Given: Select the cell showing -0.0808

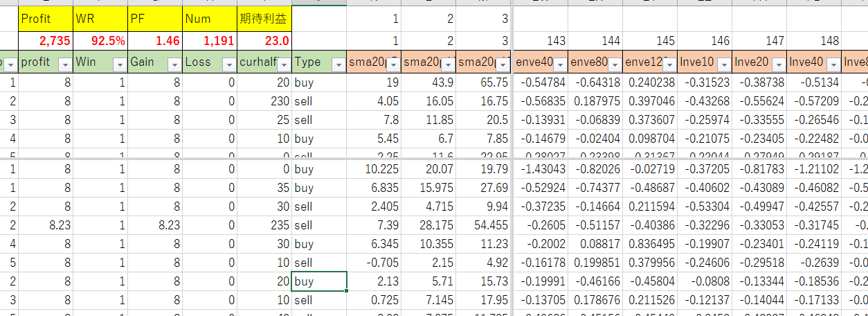Looking at the screenshot, I should pos(705,281).
